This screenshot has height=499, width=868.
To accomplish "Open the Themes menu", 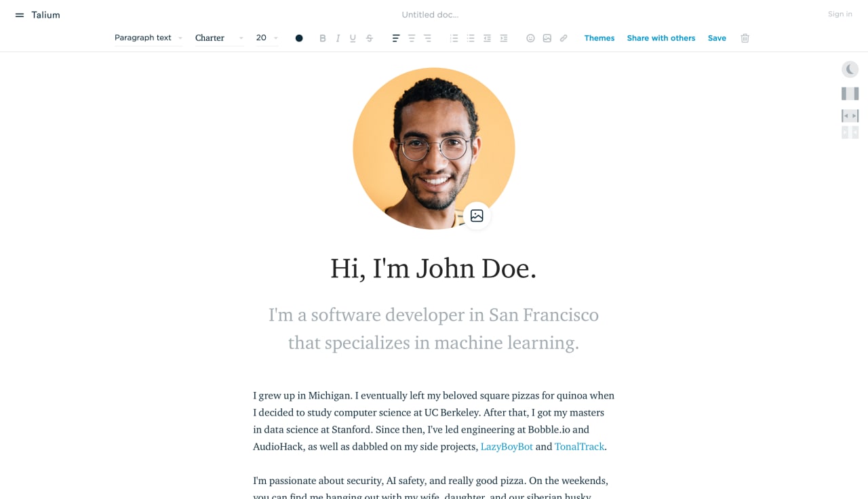I will (599, 38).
